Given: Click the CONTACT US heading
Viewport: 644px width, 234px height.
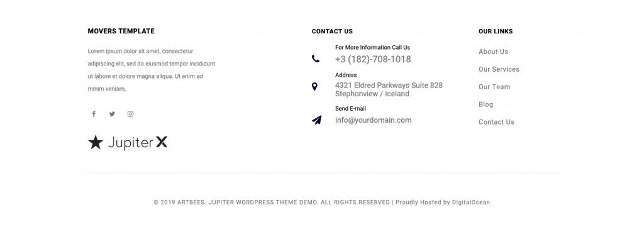Looking at the screenshot, I should (x=332, y=31).
